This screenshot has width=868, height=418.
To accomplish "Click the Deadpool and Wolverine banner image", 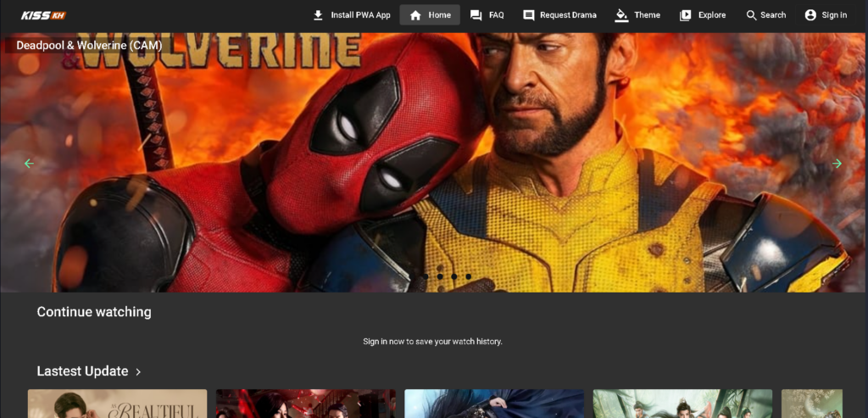I will [434, 162].
